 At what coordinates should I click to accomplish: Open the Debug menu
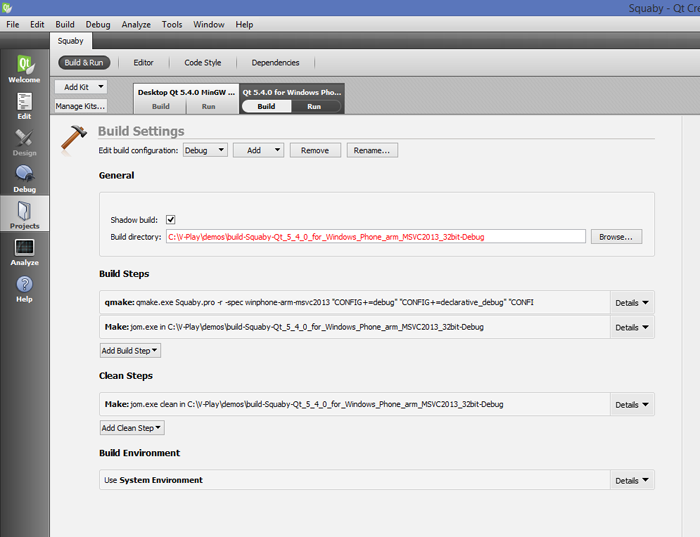point(98,25)
